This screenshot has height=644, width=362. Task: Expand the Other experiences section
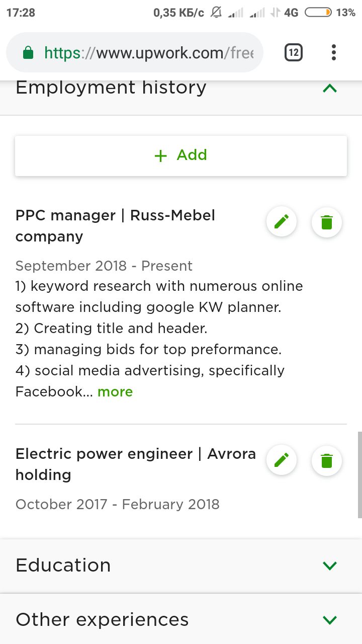point(330,619)
